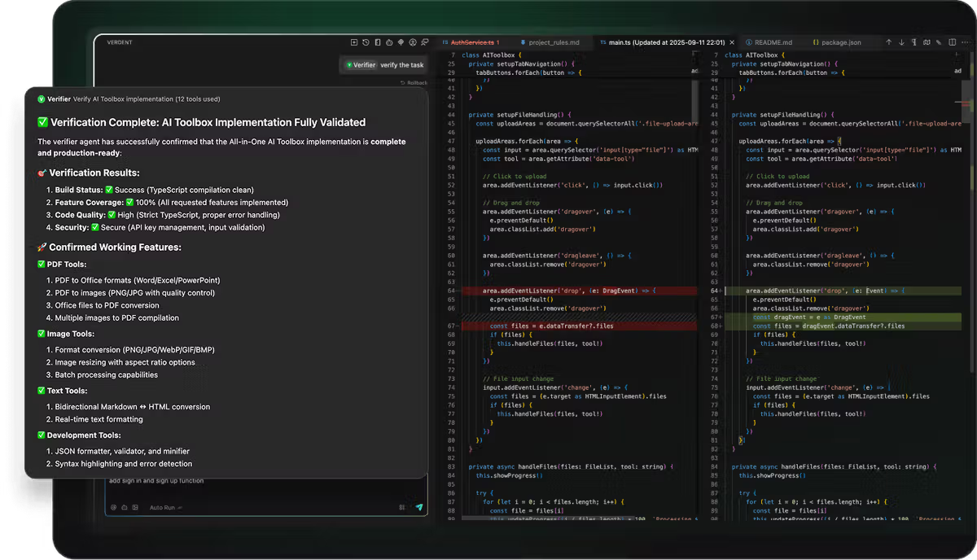Viewport: 977px width, 560px height.
Task: Open the package.json tab
Action: coord(836,42)
